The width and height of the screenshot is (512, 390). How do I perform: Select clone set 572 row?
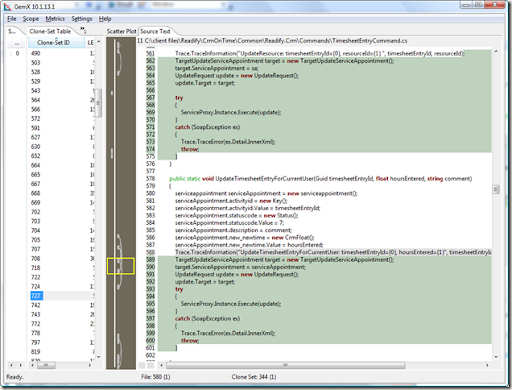[x=62, y=119]
